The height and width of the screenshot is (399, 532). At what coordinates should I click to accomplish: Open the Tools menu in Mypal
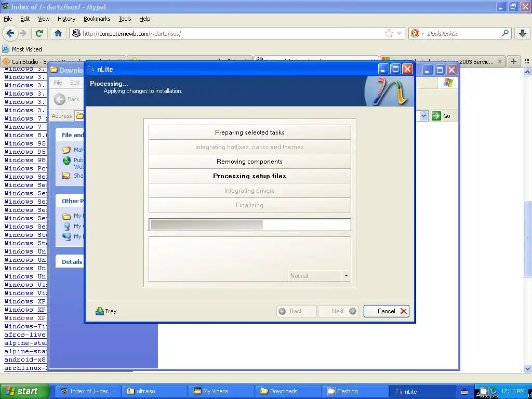point(125,19)
